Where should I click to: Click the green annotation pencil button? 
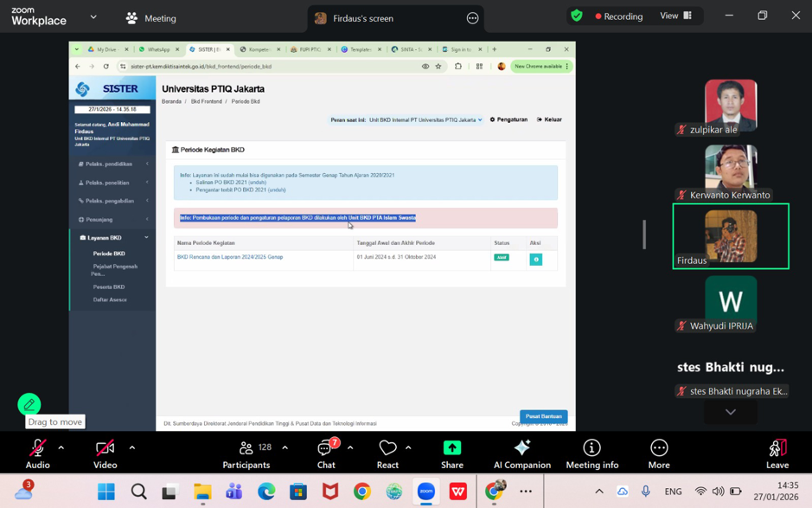(x=29, y=404)
